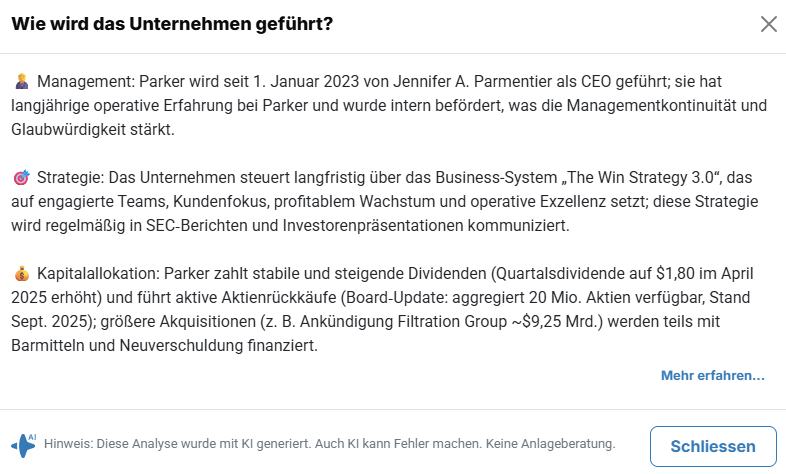This screenshot has height=474, width=786.
Task: Click the "Hinweis:" word in the footer
Action: coord(68,443)
